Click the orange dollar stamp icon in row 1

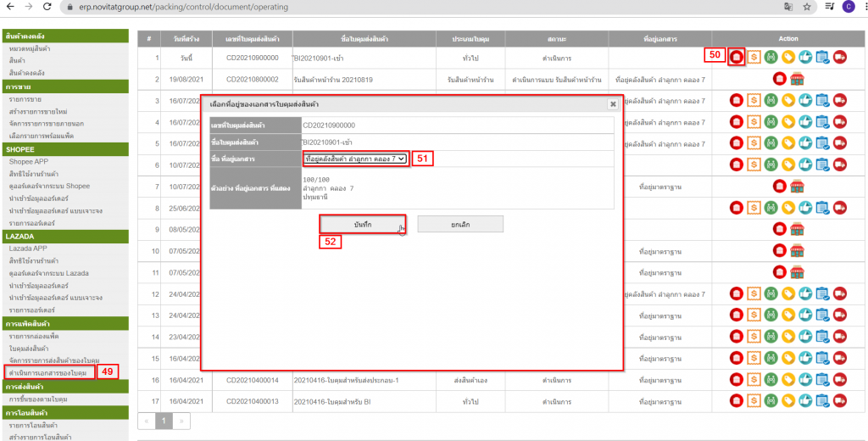click(x=753, y=57)
